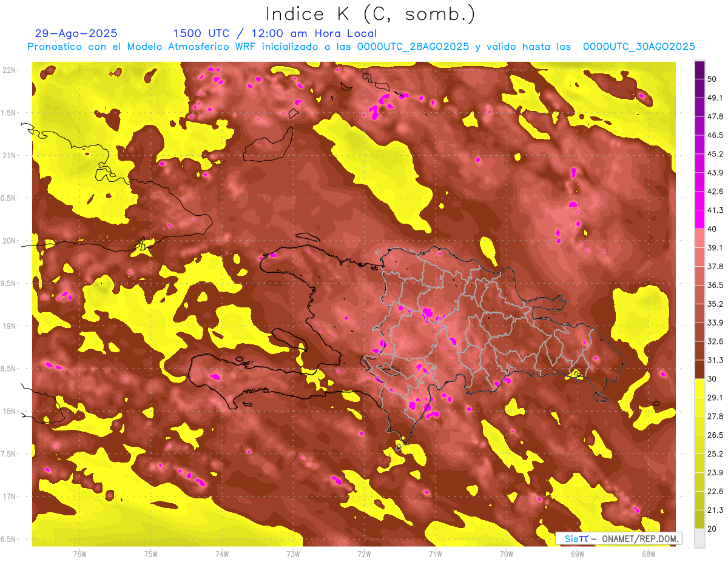Click '1500 UTC / 12:00 am Hora Local'
This screenshot has width=728, height=562.
coord(275,33)
